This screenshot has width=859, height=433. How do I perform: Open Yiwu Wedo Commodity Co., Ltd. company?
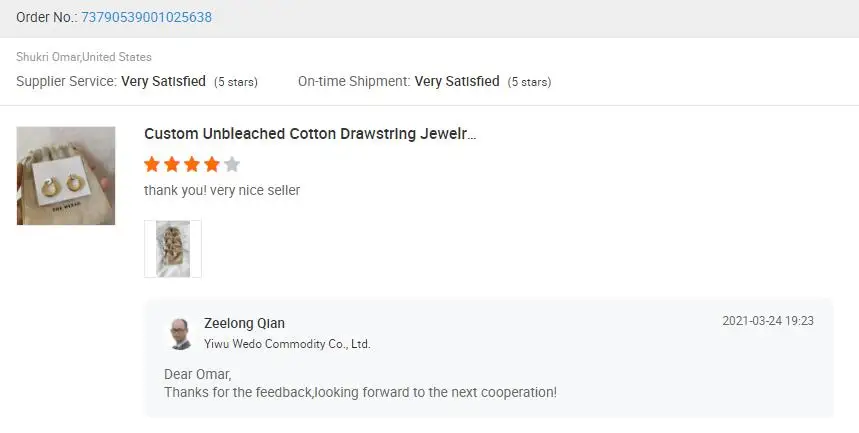coord(287,344)
